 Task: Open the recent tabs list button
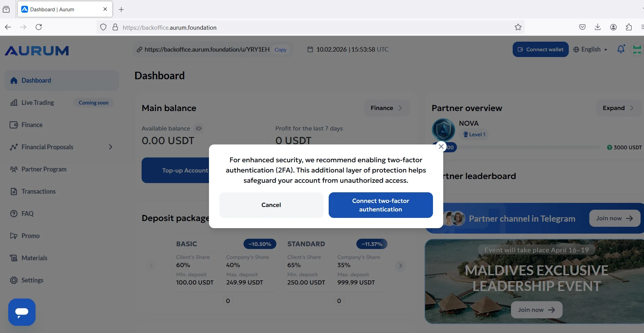click(x=6, y=10)
